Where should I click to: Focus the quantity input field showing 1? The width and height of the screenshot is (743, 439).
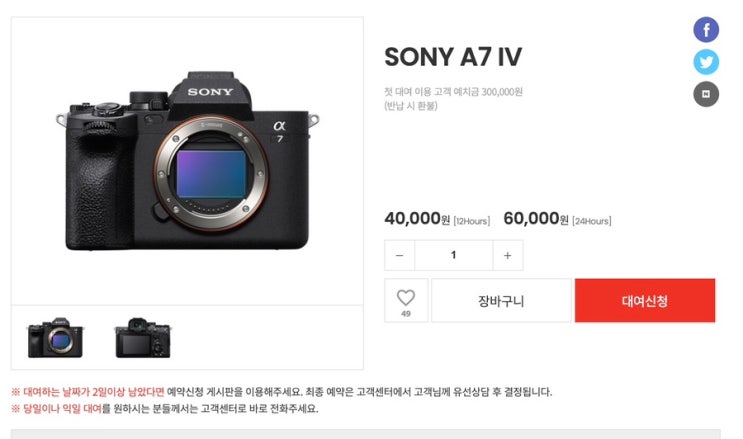453,256
